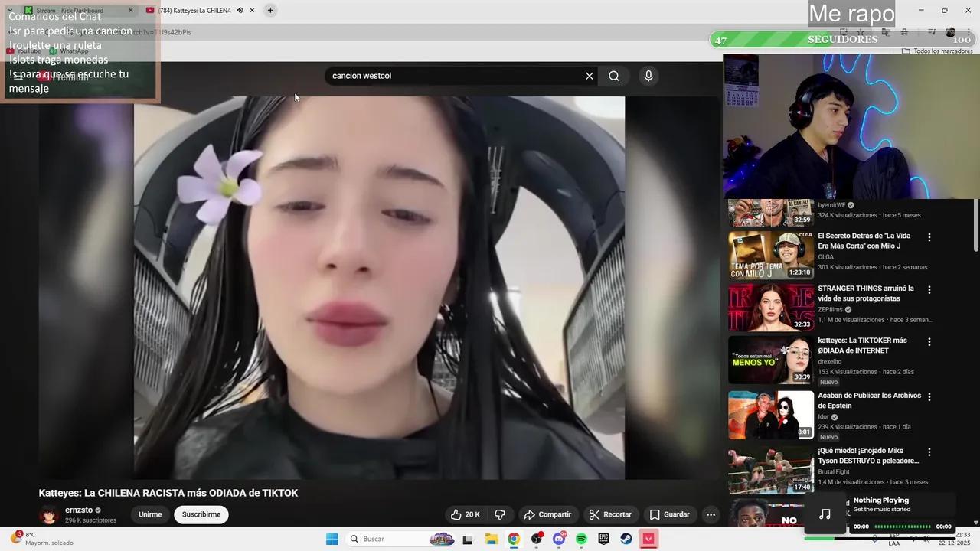The height and width of the screenshot is (551, 980).
Task: Open Task View on the taskbar
Action: 468,539
